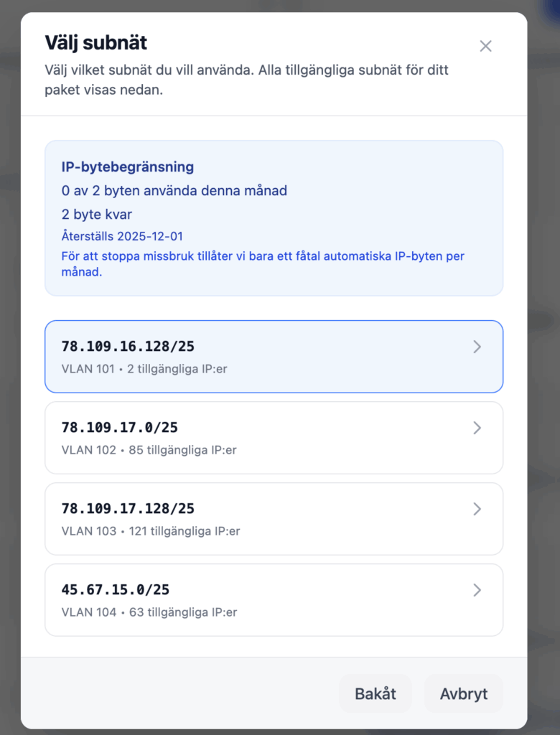The image size is (560, 735).
Task: Click the chevron beside 78.109.17.128/25
Action: tap(477, 509)
